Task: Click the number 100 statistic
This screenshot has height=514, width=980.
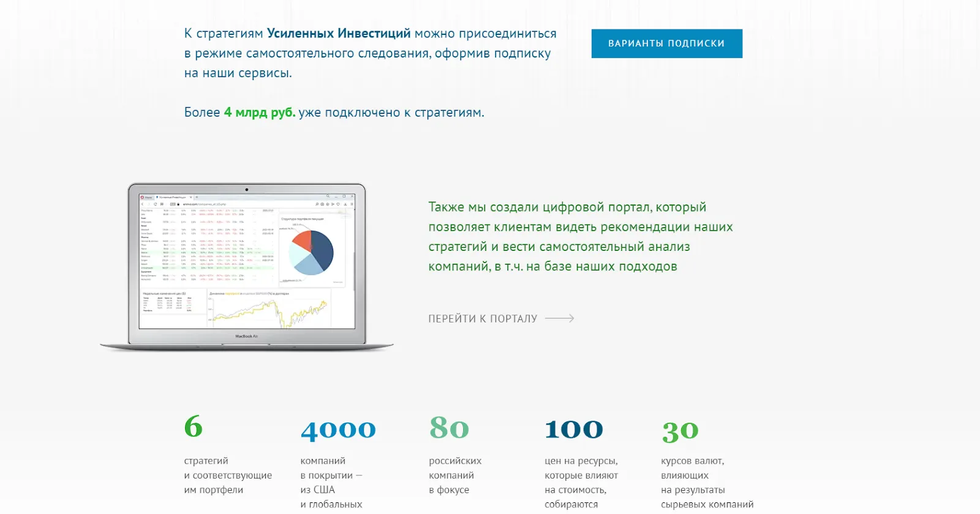Action: 574,429
